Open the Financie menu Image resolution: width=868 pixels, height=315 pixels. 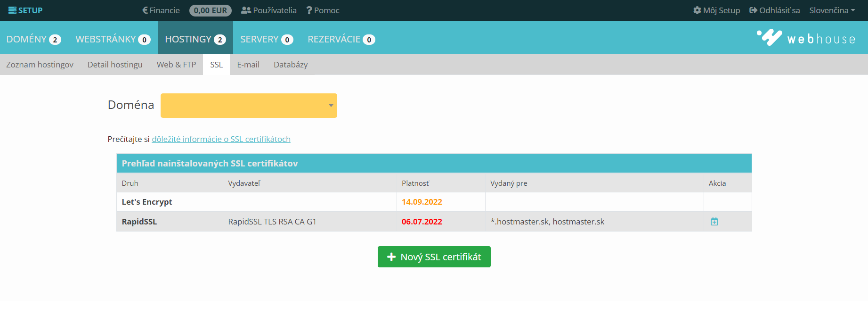(161, 10)
